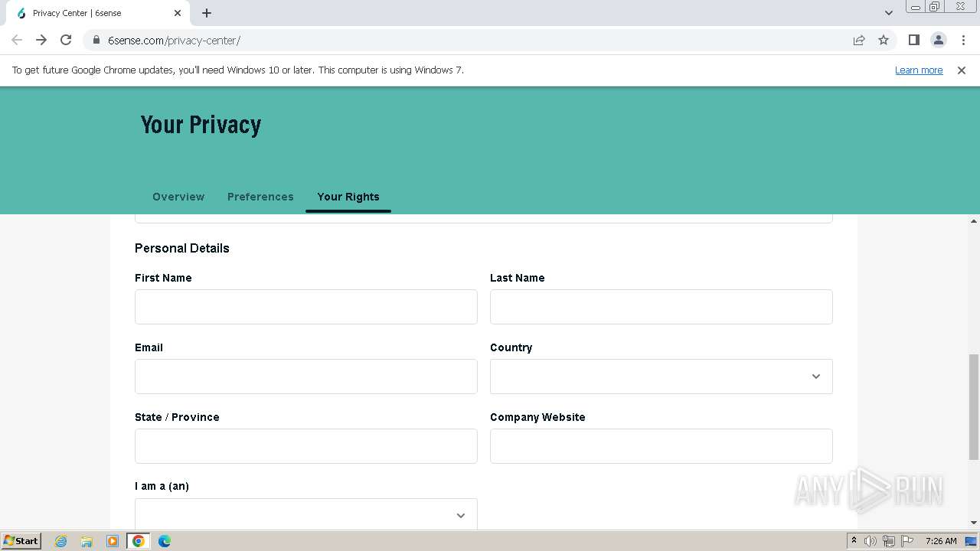Open the Chrome three-dot menu

(962, 40)
